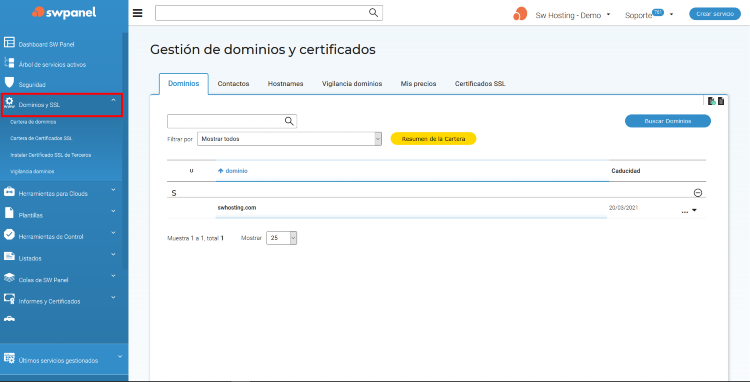Expand Herramientas para Clouds chevron
The image size is (750, 382).
tap(113, 189)
